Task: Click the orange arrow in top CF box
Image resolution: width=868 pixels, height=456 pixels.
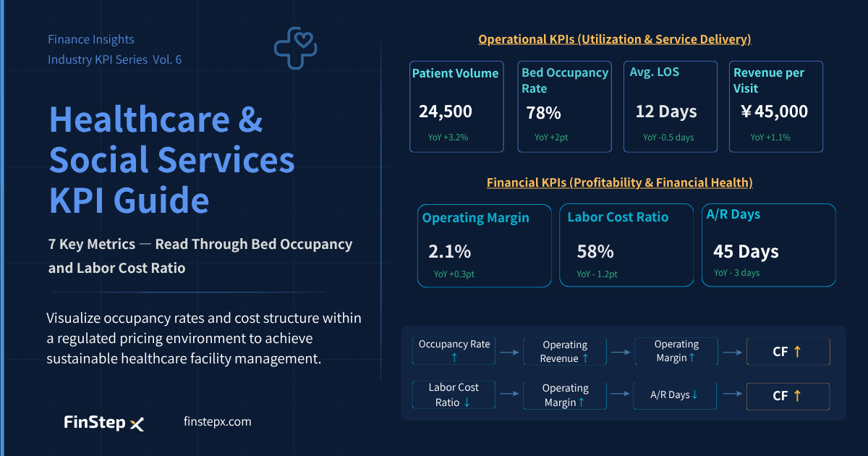Action: point(797,352)
